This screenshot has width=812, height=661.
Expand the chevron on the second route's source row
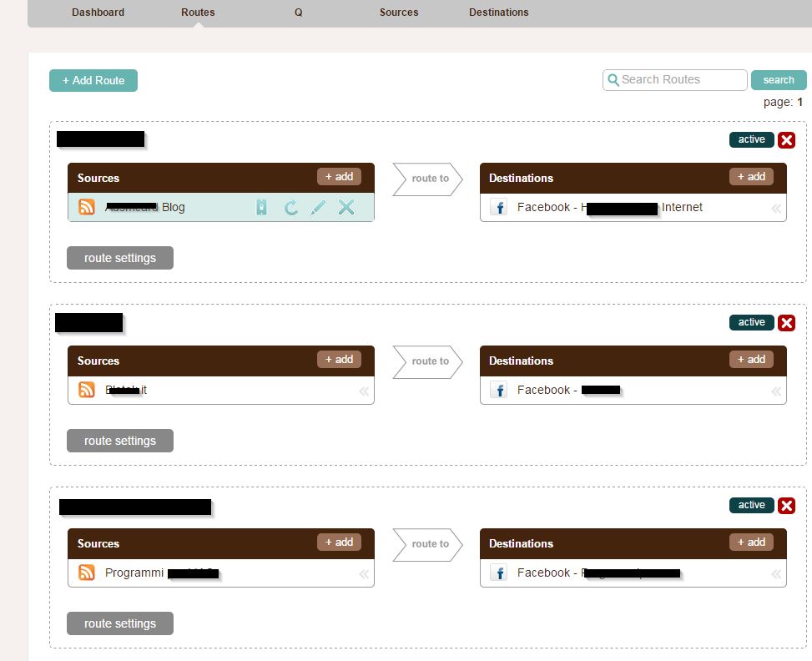point(364,391)
